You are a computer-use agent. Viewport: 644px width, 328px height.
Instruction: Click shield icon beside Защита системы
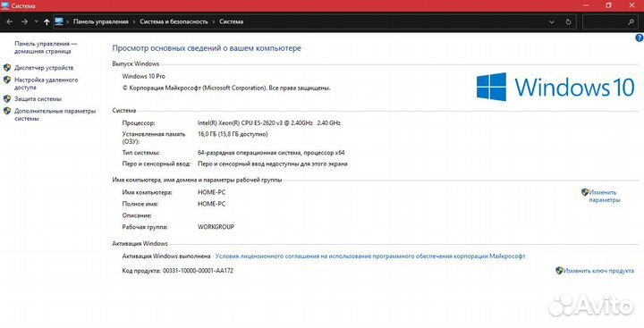point(7,98)
